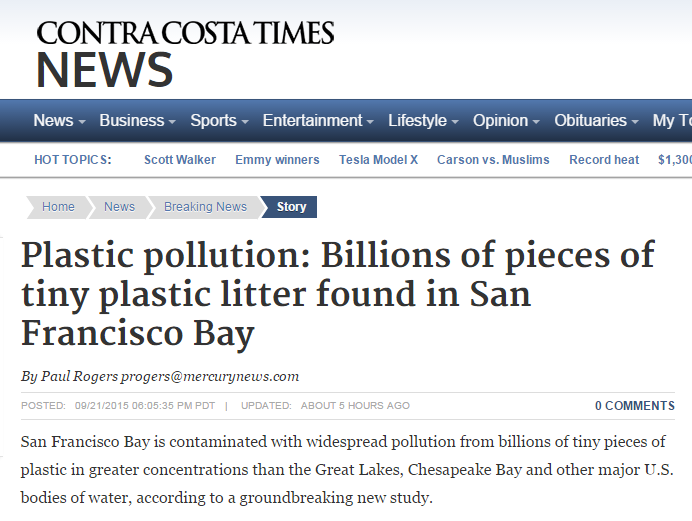Open the Tesla Model X topic link

pyautogui.click(x=378, y=160)
